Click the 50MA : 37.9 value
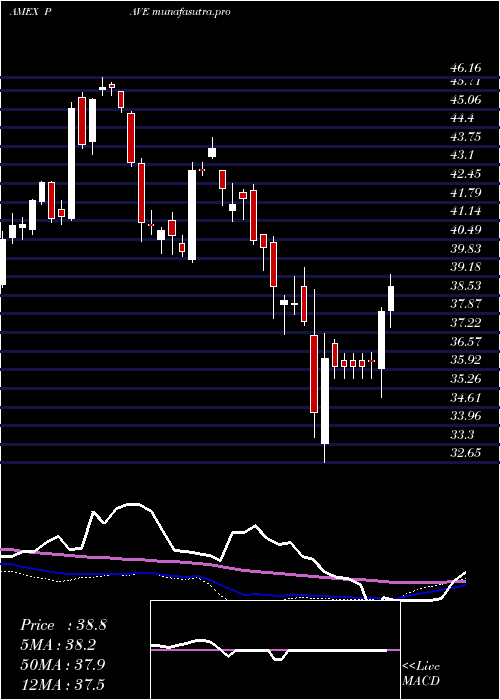500x700 pixels. pyautogui.click(x=63, y=664)
